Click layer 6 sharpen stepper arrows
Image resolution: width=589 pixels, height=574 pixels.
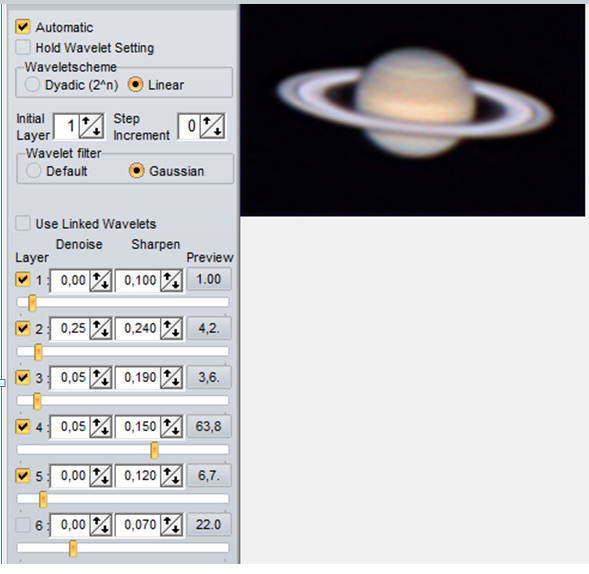tap(171, 525)
